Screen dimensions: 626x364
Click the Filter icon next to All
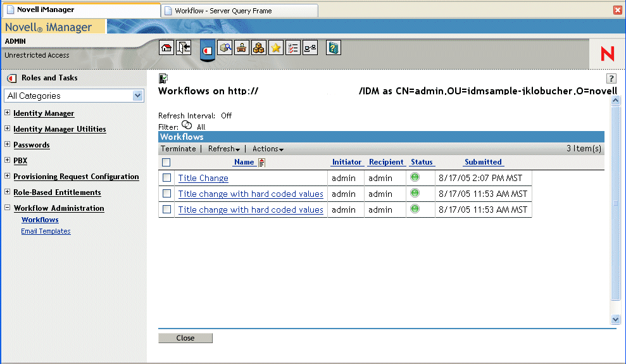[x=187, y=125]
